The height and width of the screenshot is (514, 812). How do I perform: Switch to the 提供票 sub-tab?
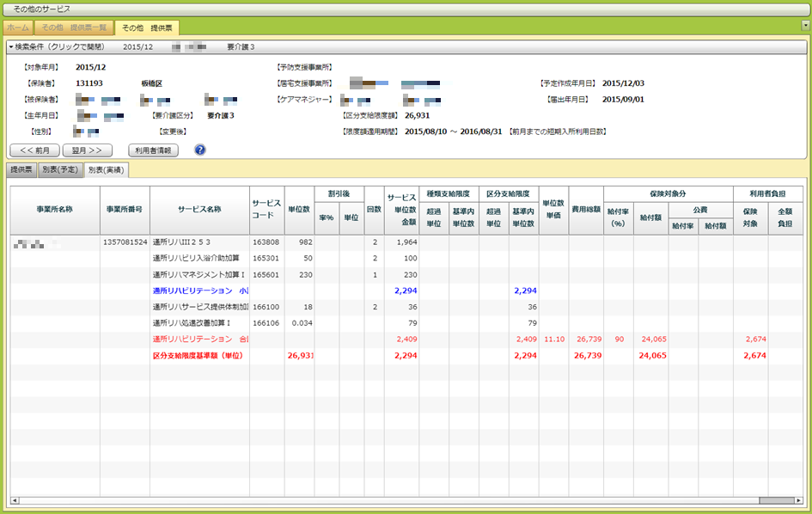pyautogui.click(x=21, y=170)
